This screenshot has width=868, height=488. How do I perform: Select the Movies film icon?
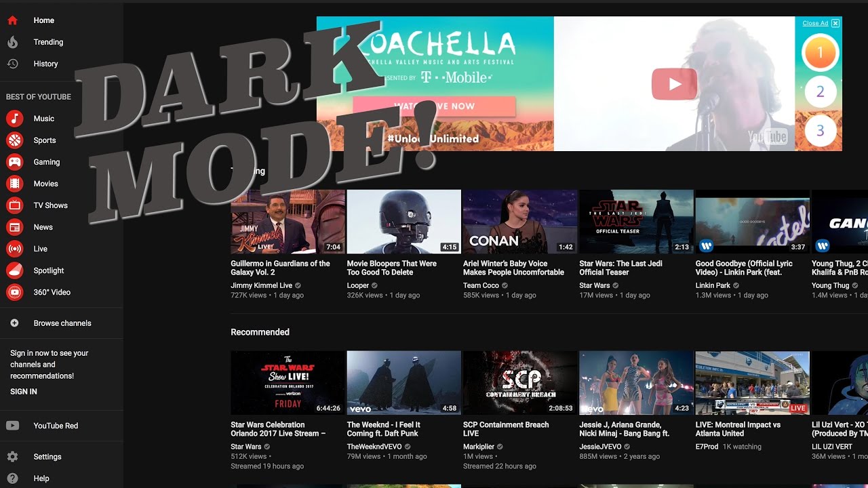(14, 184)
